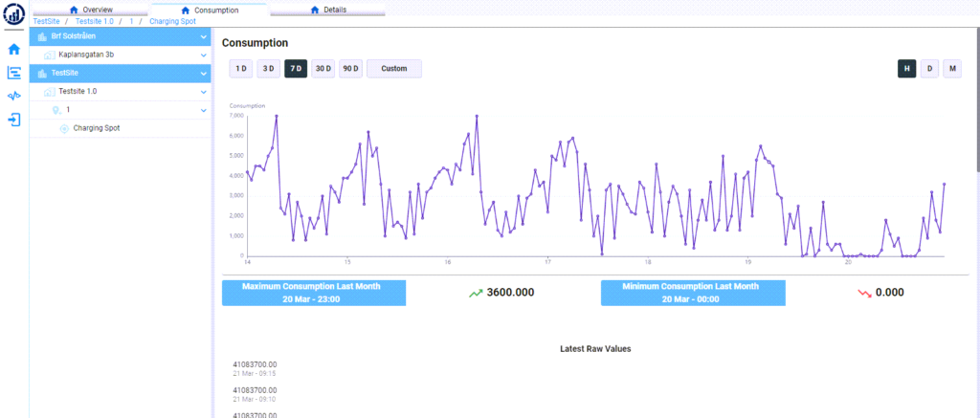
Task: Click the app logo at top left
Action: click(x=14, y=16)
